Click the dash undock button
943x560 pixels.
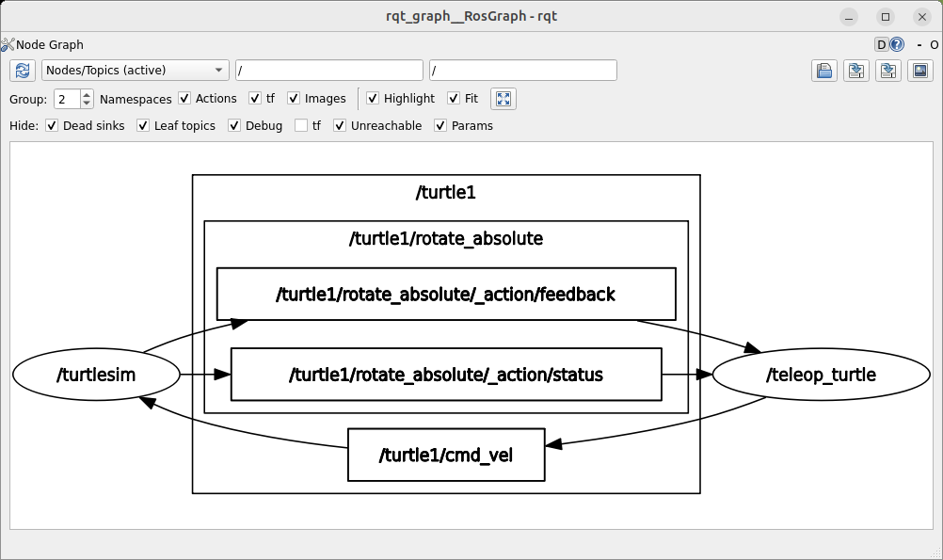(919, 44)
